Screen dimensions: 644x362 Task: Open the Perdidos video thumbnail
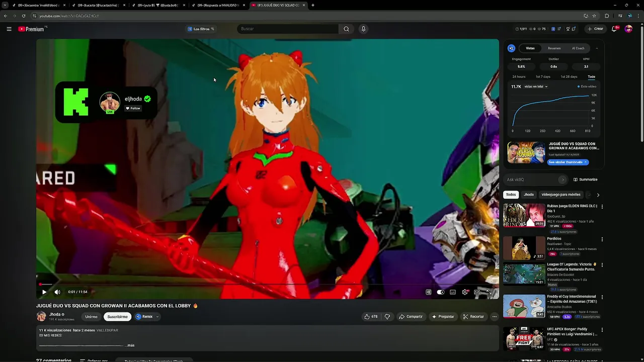[524, 248]
